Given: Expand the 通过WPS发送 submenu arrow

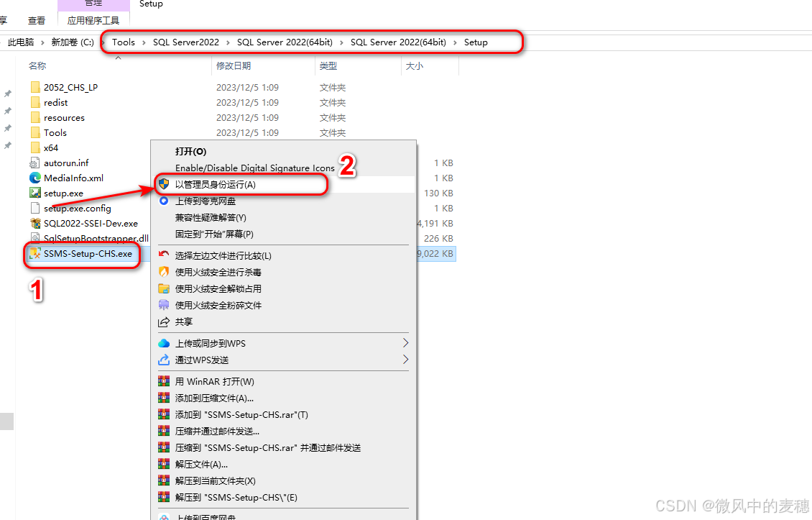Looking at the screenshot, I should click(405, 360).
